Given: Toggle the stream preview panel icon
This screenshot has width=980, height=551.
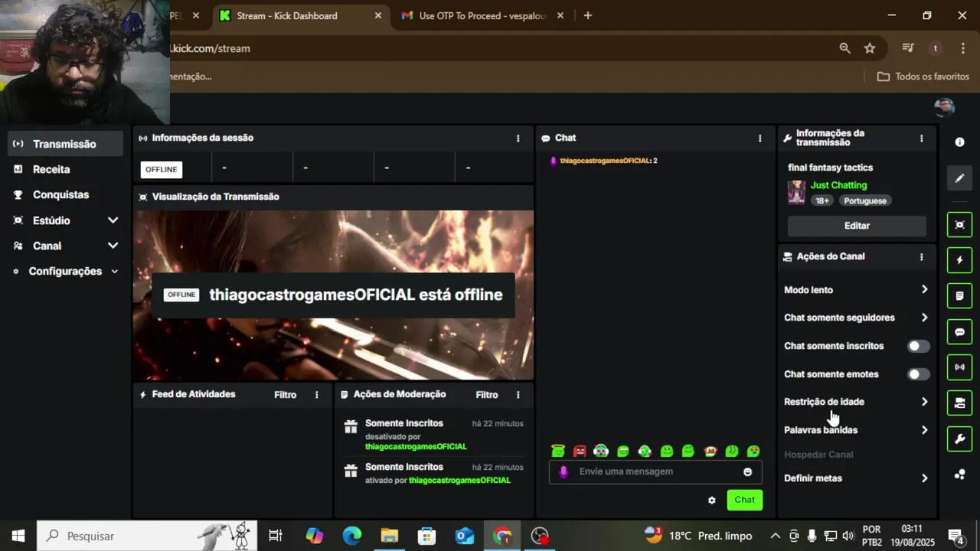Looking at the screenshot, I should tap(959, 224).
